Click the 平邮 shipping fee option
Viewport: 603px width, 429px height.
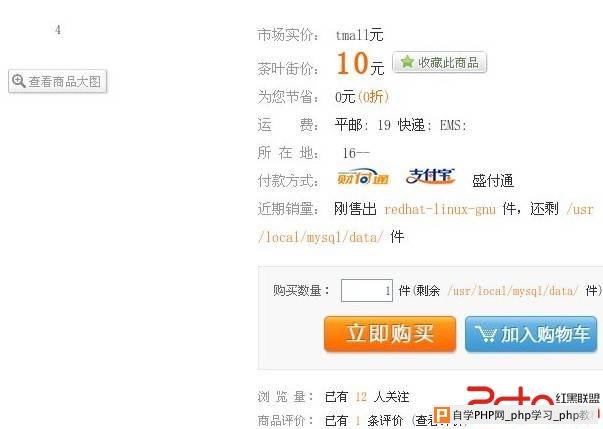point(348,125)
